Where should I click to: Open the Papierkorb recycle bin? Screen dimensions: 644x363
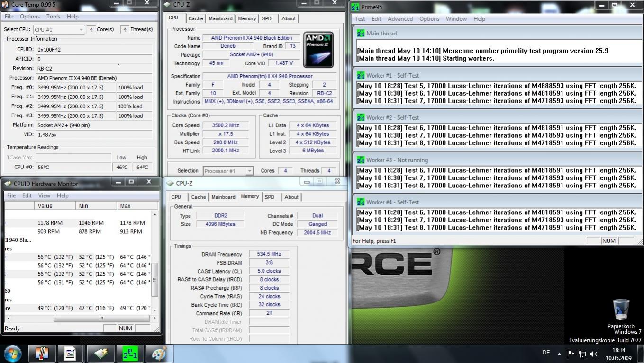pyautogui.click(x=621, y=313)
